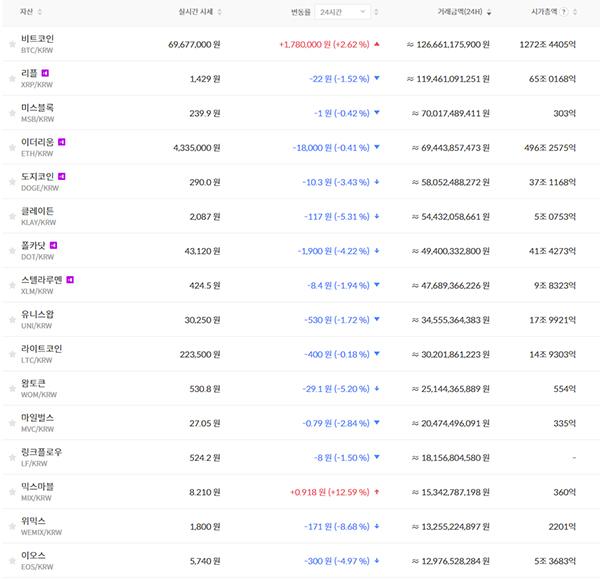Favorite the 비트코인 row star
This screenshot has height=579, width=600.
click(x=11, y=45)
